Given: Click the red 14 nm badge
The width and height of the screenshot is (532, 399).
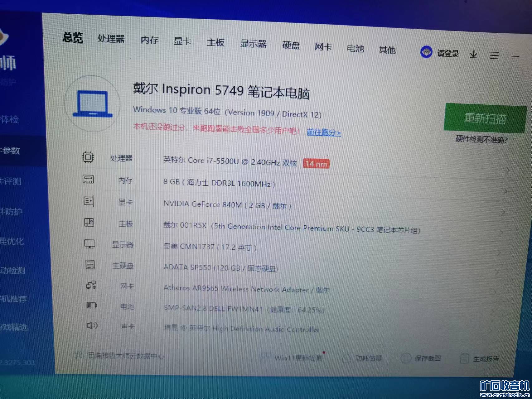Looking at the screenshot, I should (316, 164).
